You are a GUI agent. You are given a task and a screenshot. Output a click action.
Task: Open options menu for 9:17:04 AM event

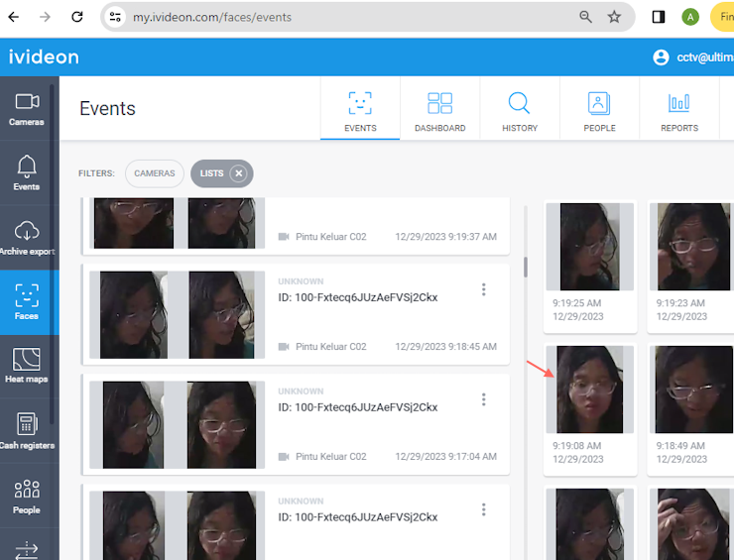(484, 399)
